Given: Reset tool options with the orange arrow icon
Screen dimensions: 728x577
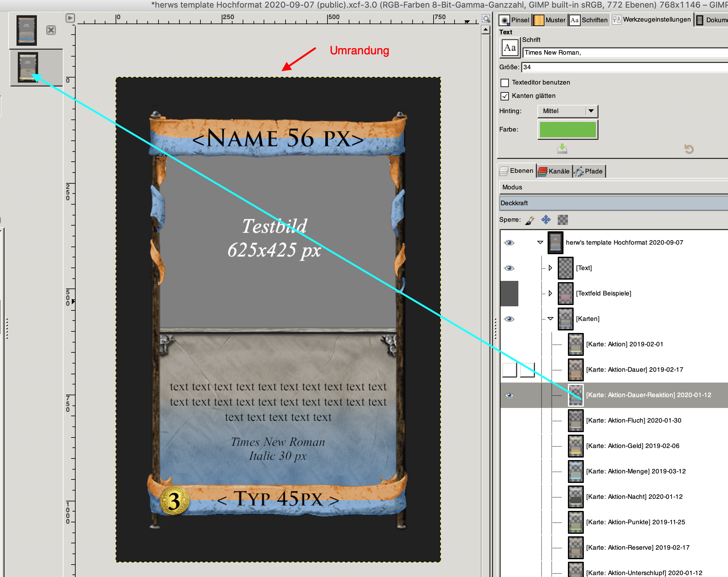Looking at the screenshot, I should pyautogui.click(x=689, y=149).
